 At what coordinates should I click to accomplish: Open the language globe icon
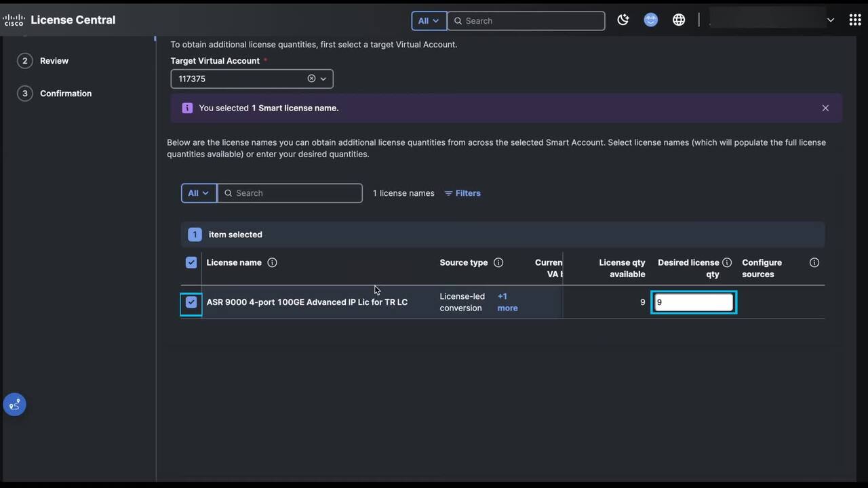679,20
